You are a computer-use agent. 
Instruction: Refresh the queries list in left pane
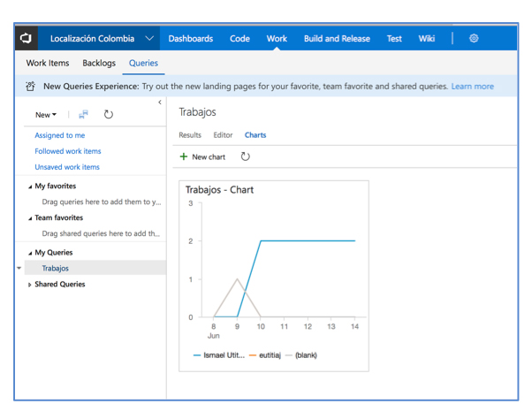(x=108, y=114)
